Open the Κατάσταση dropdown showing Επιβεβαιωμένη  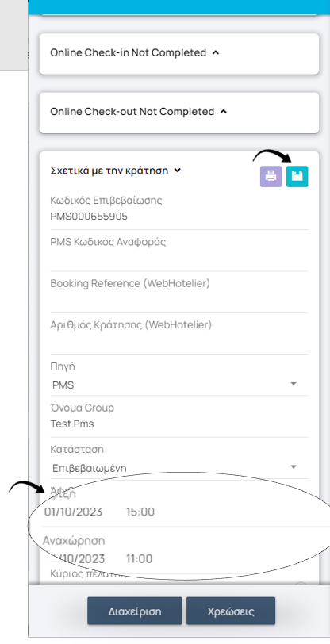[179, 468]
